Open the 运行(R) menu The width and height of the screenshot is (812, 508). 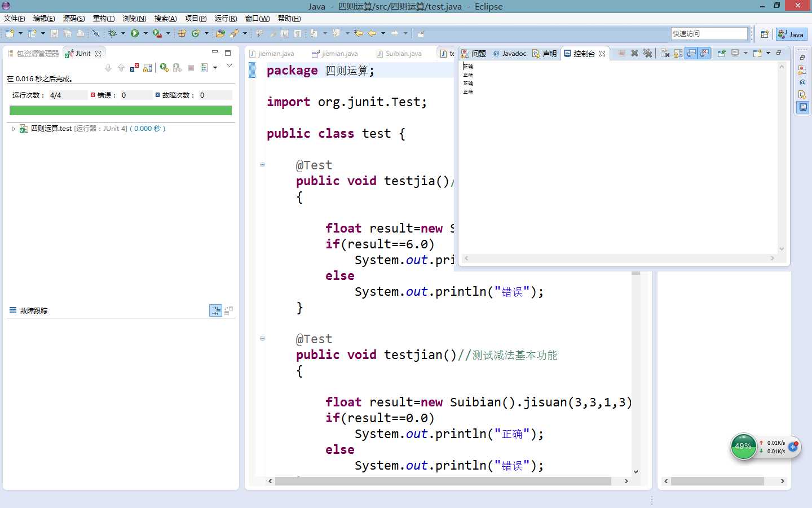coord(226,19)
